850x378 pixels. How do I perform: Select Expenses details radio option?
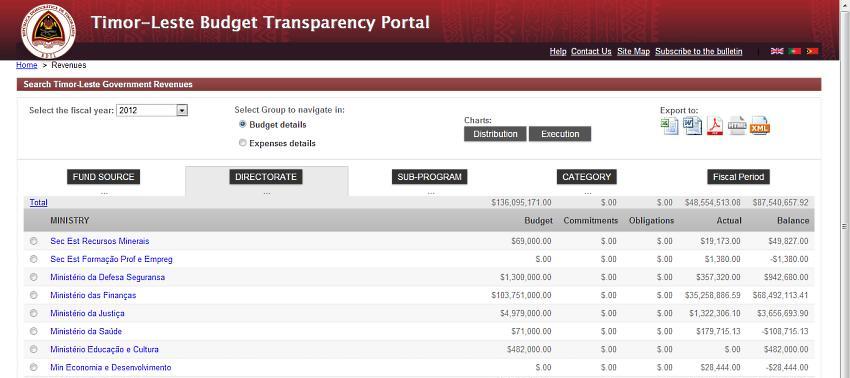click(x=242, y=143)
